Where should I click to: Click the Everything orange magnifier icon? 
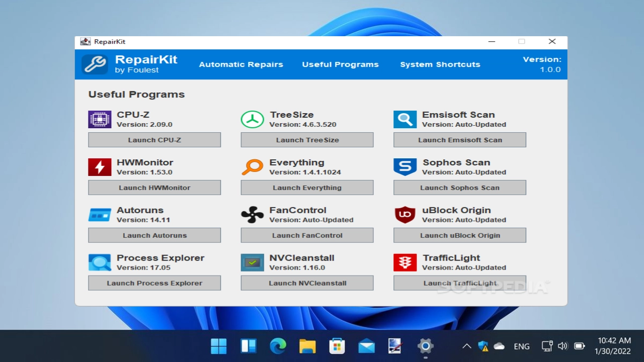click(252, 167)
